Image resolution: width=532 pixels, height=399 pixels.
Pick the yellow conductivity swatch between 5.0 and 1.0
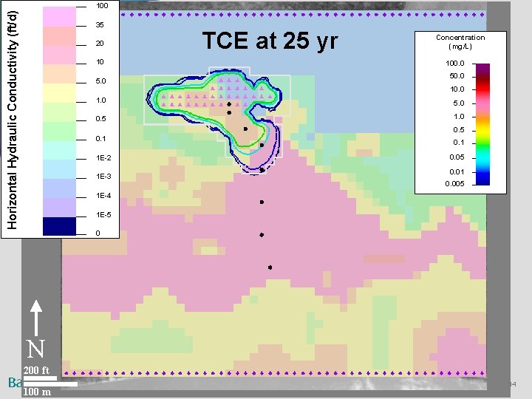59,92
